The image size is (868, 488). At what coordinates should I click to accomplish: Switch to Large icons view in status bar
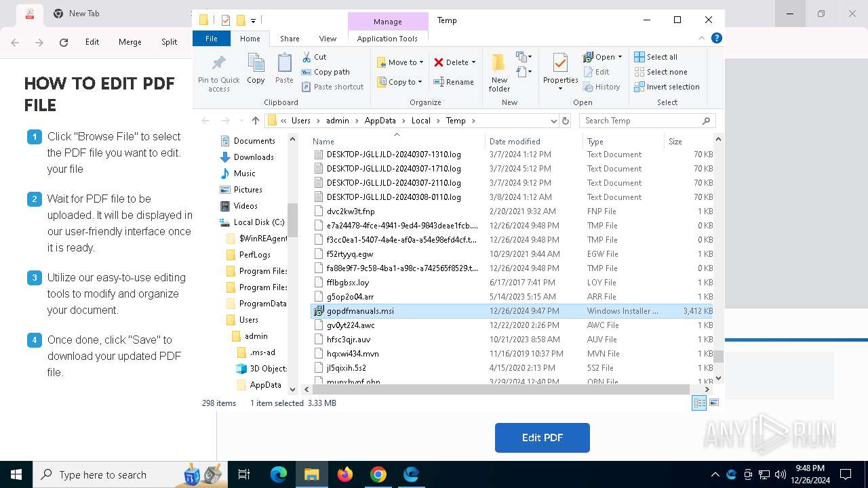pyautogui.click(x=713, y=403)
